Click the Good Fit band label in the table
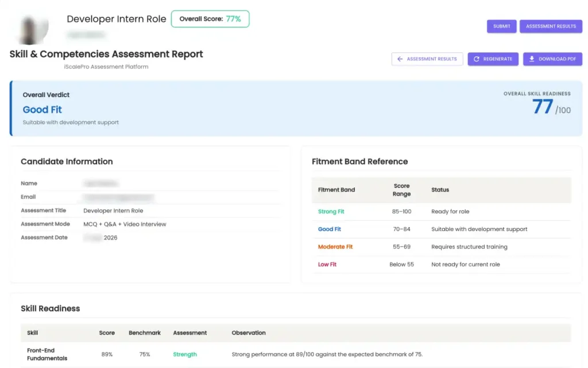588x368 pixels. click(x=329, y=229)
